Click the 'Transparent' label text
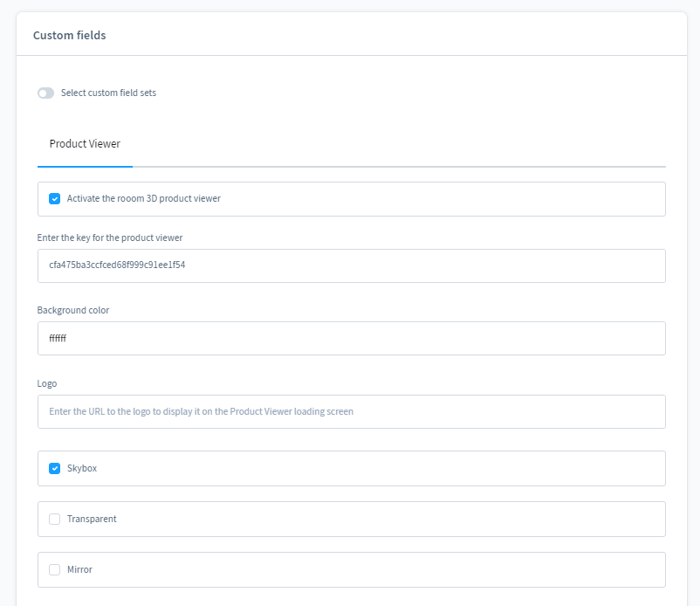This screenshot has height=606, width=700. tap(92, 519)
